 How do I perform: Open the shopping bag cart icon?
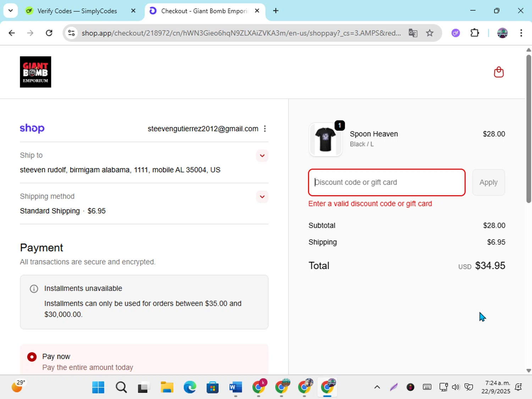click(x=499, y=72)
